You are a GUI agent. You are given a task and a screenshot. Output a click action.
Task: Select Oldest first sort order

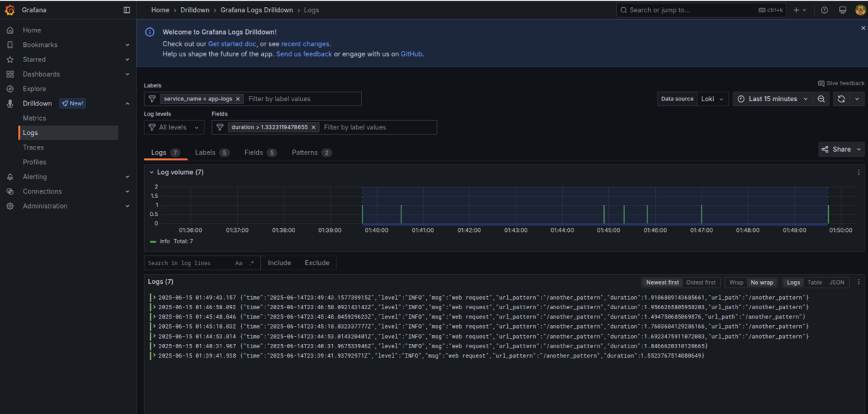(701, 283)
